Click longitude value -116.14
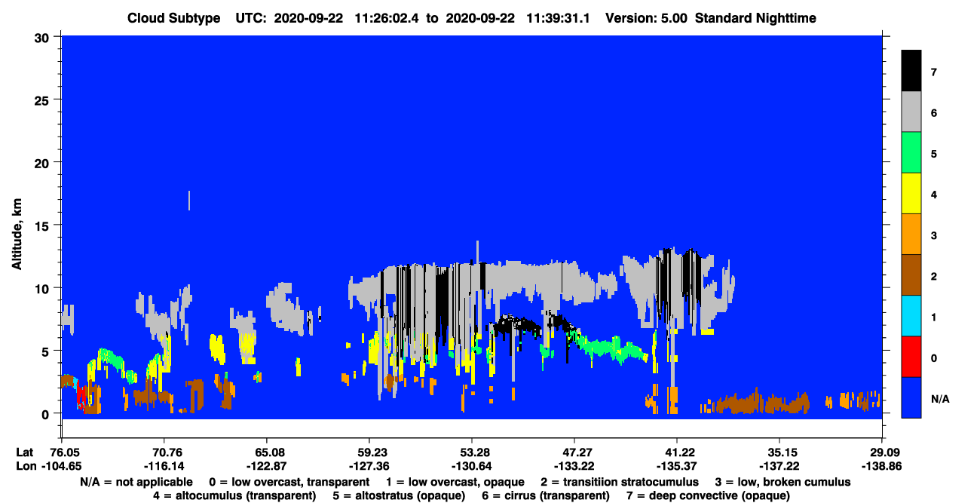The height and width of the screenshot is (503, 980). (x=164, y=466)
